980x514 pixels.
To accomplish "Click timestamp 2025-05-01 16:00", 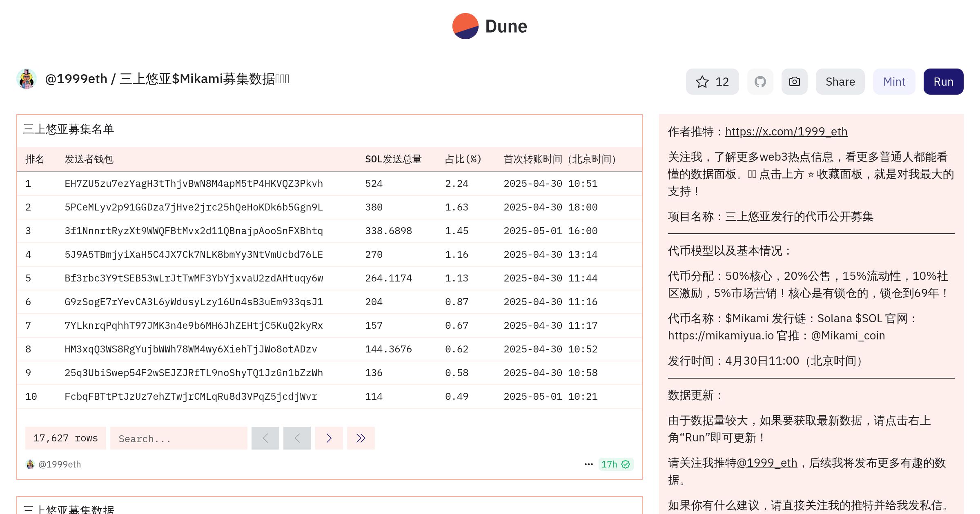I will point(550,231).
